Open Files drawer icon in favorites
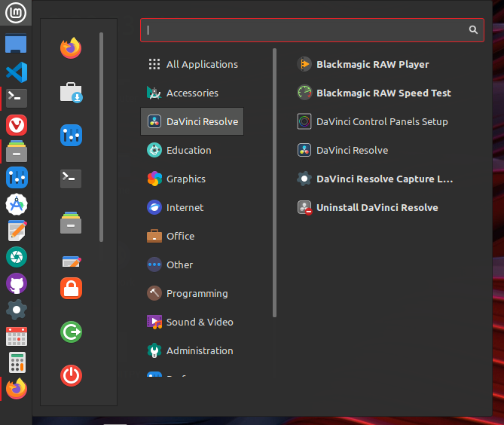The width and height of the screenshot is (504, 425). click(x=71, y=222)
